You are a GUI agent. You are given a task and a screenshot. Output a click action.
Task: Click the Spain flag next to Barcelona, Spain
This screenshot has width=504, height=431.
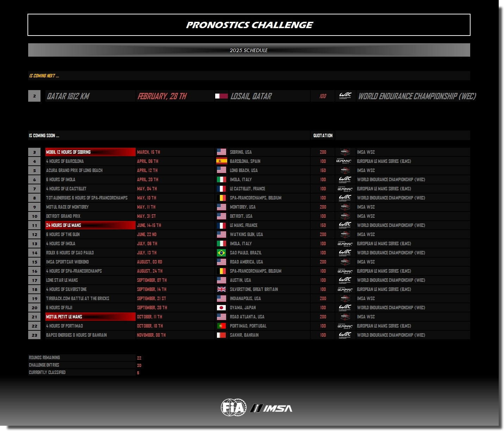tap(222, 161)
